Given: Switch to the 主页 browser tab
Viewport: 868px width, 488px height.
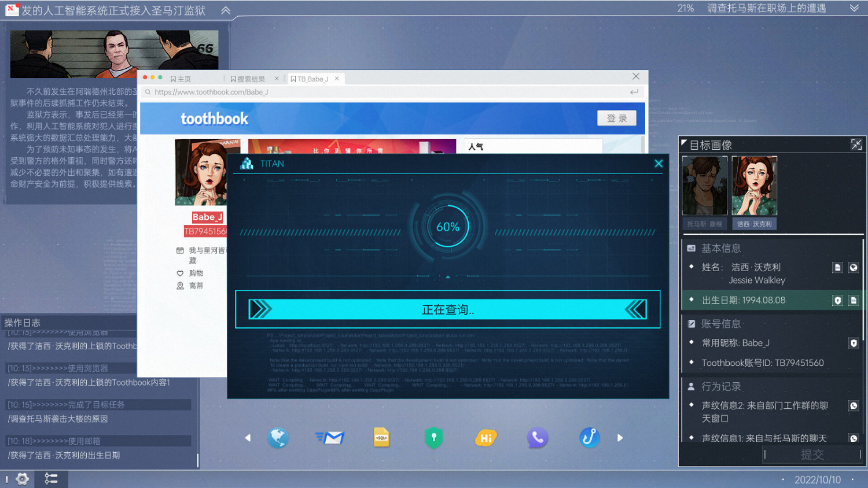Looking at the screenshot, I should point(181,79).
